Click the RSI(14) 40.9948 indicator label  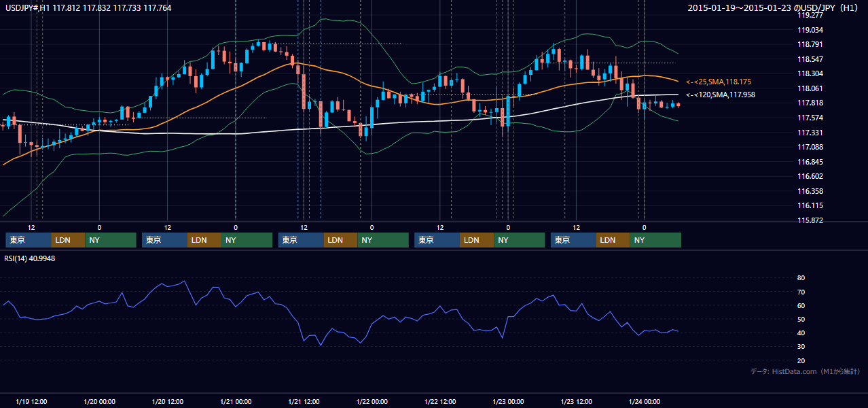tap(30, 258)
